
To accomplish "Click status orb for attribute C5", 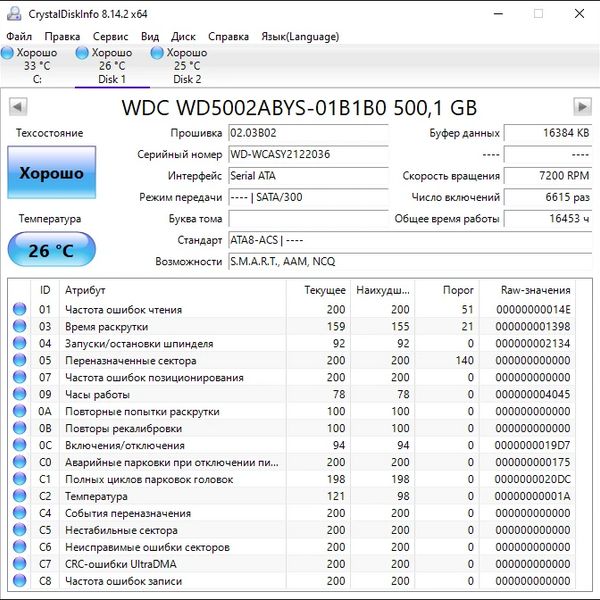I will 20,530.
